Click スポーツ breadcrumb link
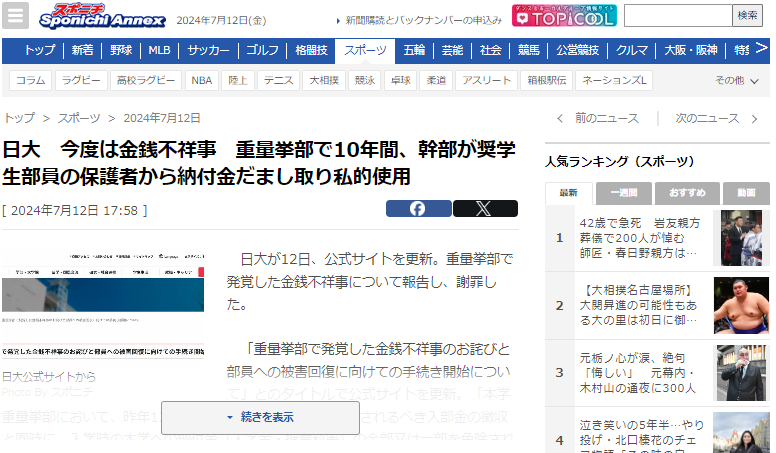 79,118
